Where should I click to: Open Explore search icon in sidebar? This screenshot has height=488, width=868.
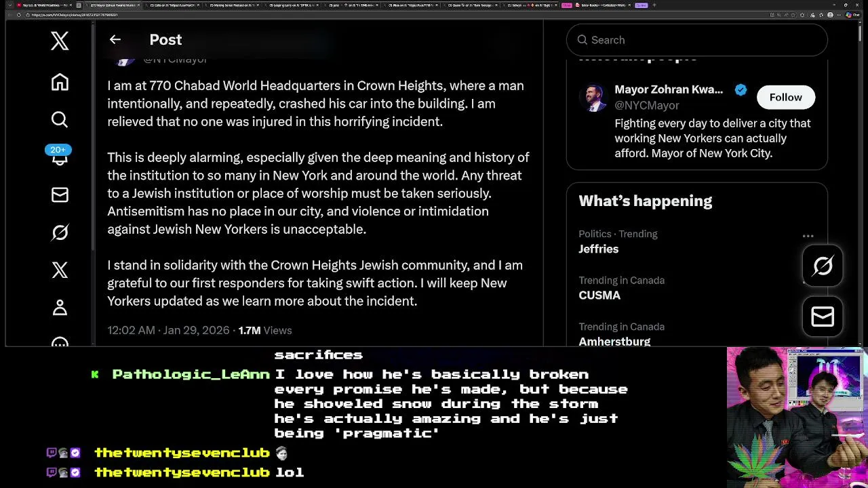click(60, 120)
